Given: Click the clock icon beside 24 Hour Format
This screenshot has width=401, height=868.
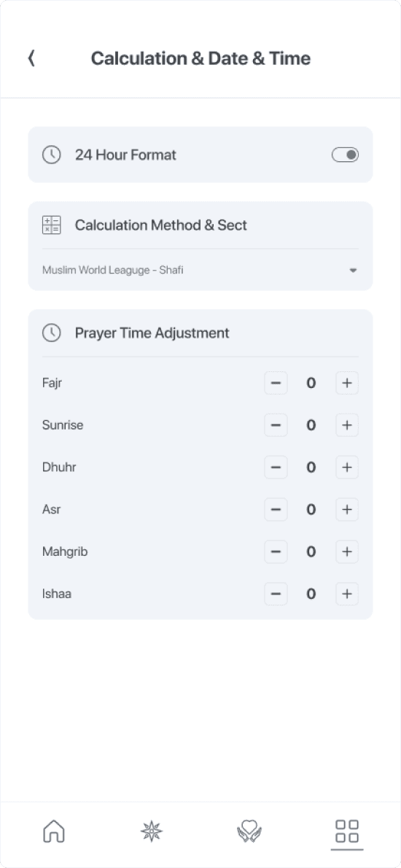Looking at the screenshot, I should 52,155.
